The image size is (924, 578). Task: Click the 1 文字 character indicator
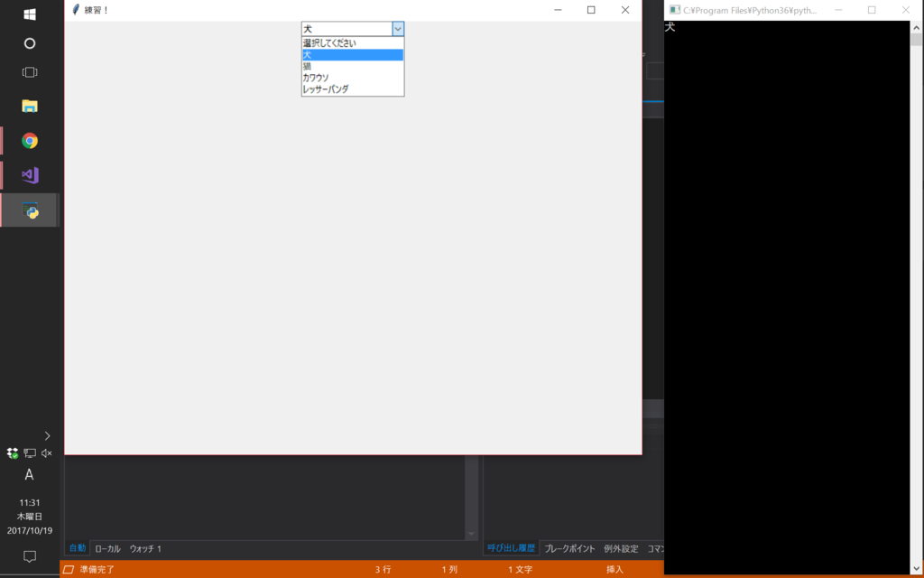(x=521, y=569)
